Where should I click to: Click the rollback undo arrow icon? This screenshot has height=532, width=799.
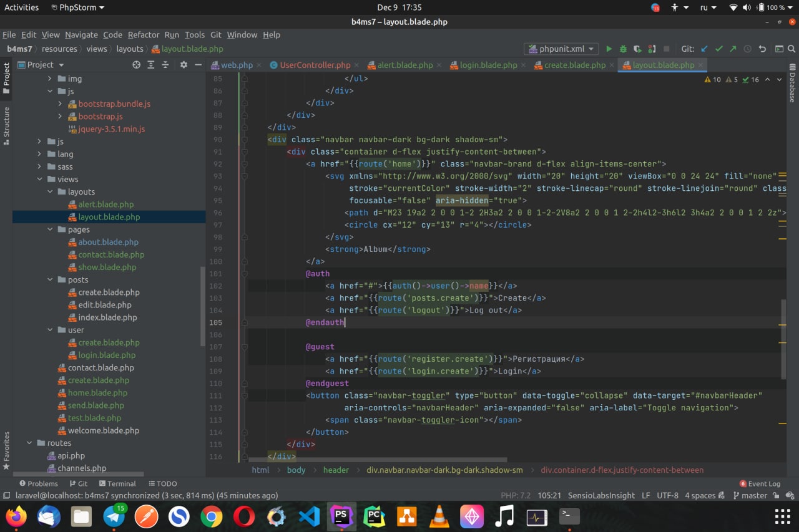(762, 49)
